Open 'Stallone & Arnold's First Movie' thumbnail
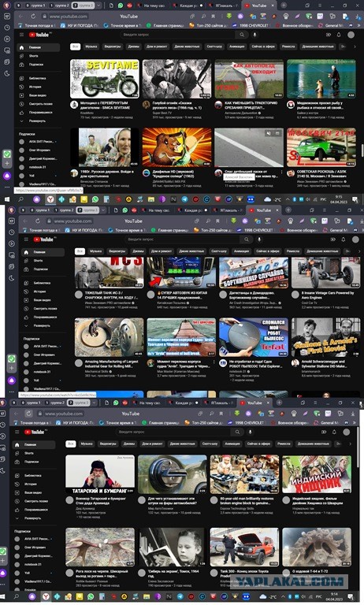Viewport: 364px width, 605px height. 325,338
